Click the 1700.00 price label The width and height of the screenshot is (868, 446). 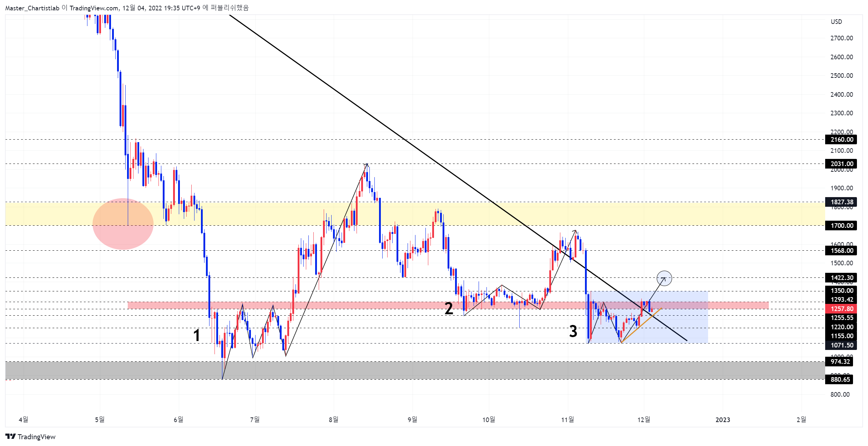841,226
